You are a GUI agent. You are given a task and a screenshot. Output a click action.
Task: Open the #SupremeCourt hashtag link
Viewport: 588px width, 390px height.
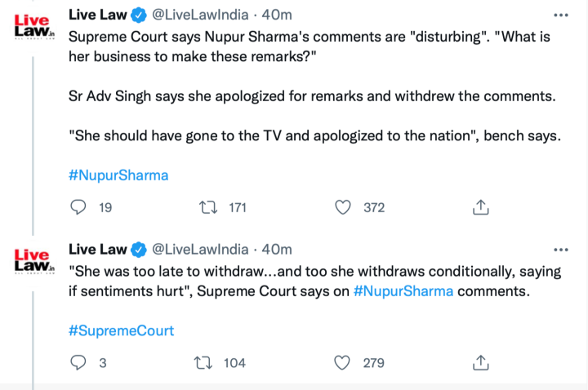coord(121,330)
